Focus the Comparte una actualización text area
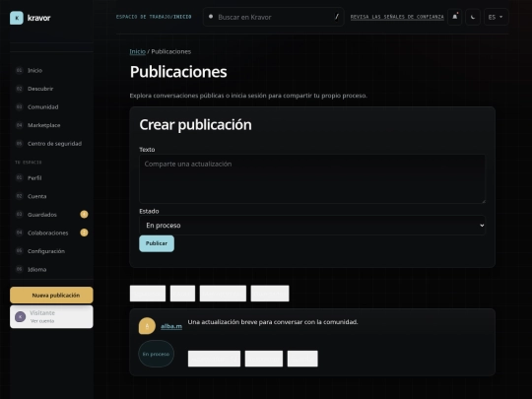 [312, 178]
